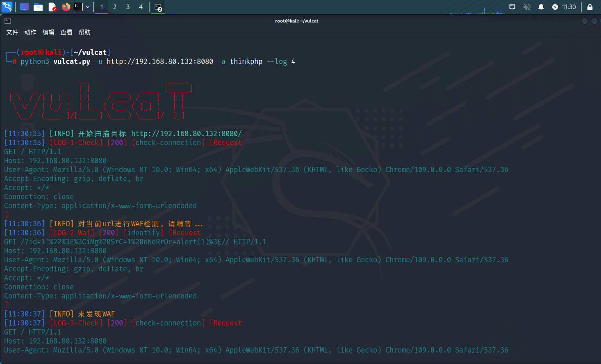
Task: Click the wired network connection icon
Action: (512, 7)
